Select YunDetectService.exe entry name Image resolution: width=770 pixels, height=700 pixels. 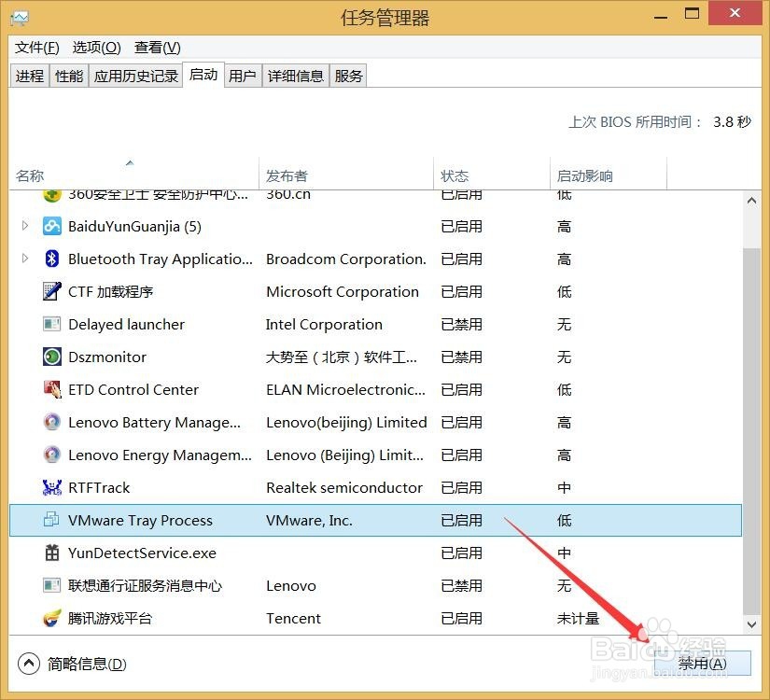point(142,553)
